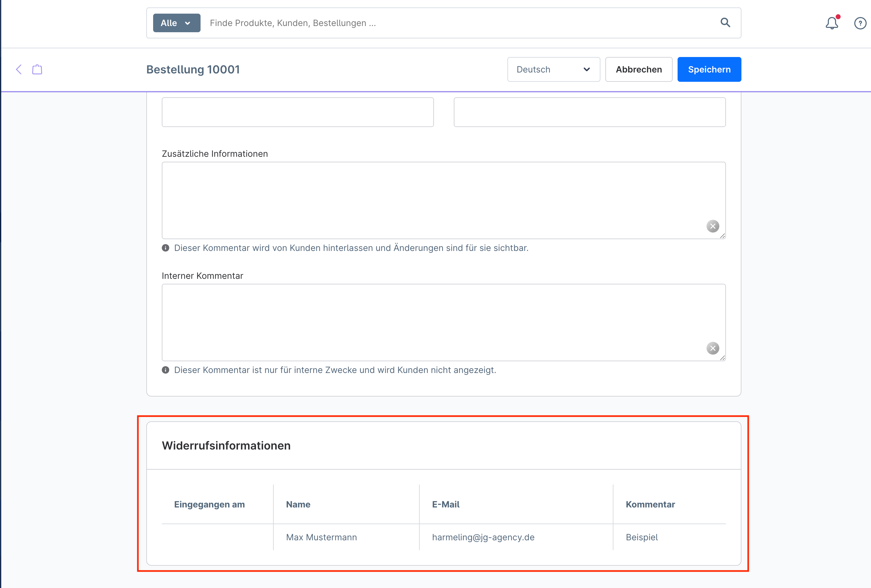Go back with the left chevron arrow

(19, 69)
